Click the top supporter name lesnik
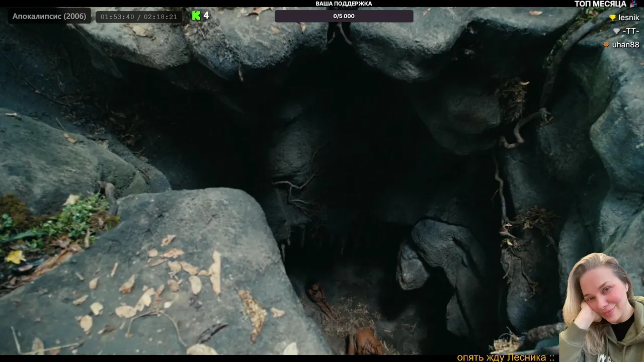The width and height of the screenshot is (644, 362). 629,18
